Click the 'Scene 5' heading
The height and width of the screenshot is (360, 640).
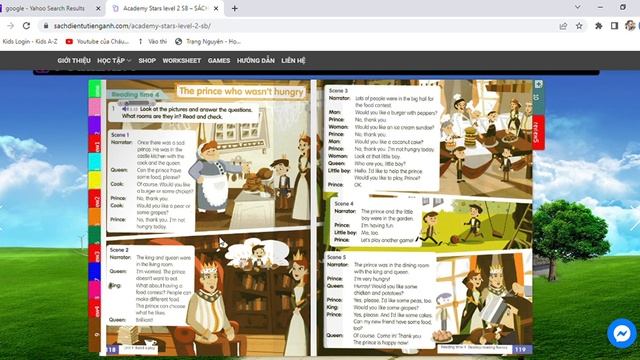336,257
